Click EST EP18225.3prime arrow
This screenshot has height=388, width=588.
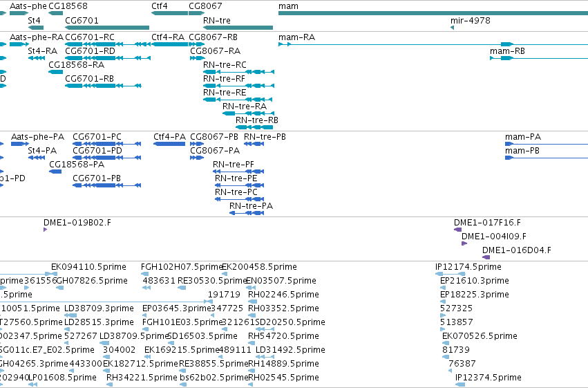pos(443,302)
